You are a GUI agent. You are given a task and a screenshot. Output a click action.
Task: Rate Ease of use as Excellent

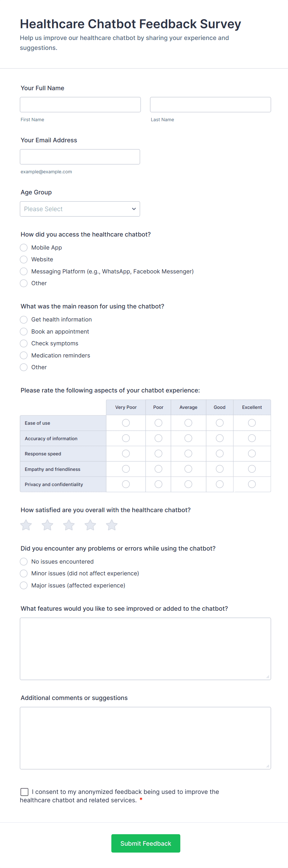(252, 423)
